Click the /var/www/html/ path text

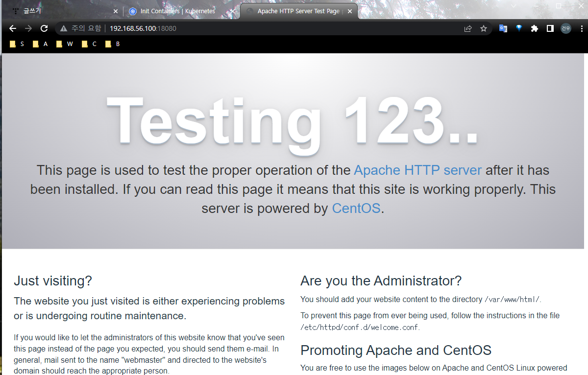(x=512, y=300)
